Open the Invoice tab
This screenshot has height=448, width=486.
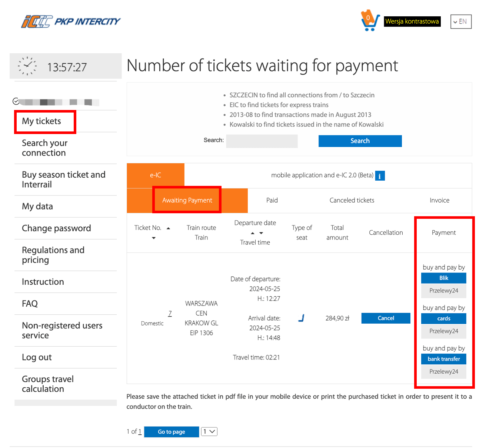pyautogui.click(x=439, y=200)
